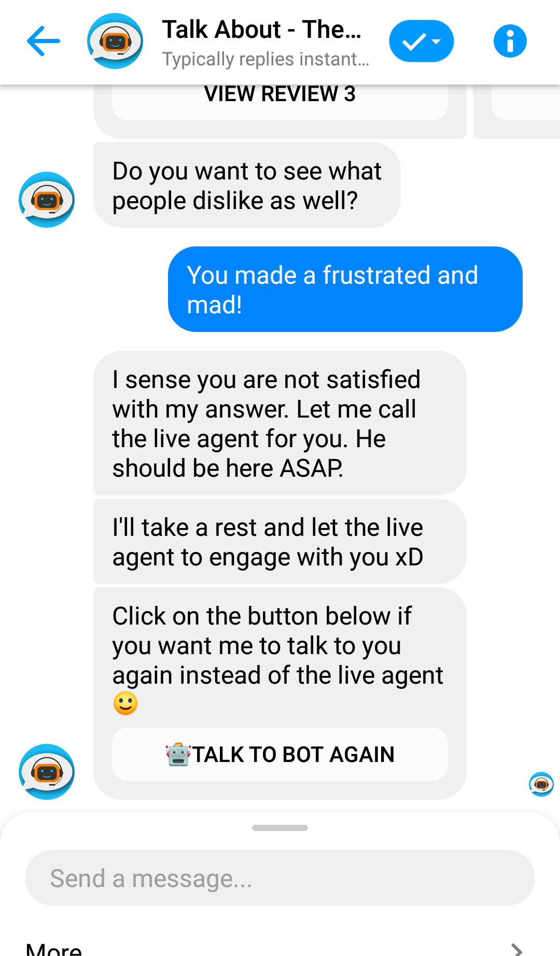The image size is (560, 956).
Task: Tap the small seen-receipt bot avatar
Action: point(541,784)
